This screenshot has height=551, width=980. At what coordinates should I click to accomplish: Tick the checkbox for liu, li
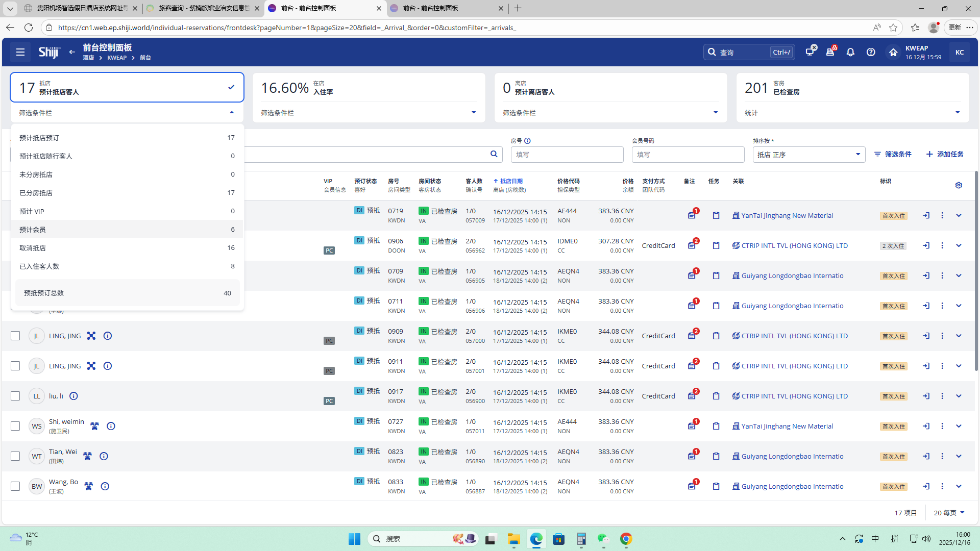coord(15,396)
